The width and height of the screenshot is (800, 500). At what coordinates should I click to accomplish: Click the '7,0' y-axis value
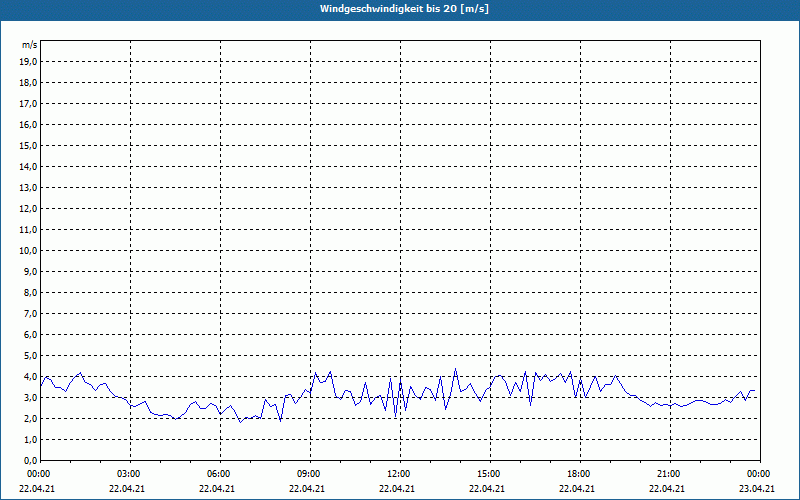[30, 313]
